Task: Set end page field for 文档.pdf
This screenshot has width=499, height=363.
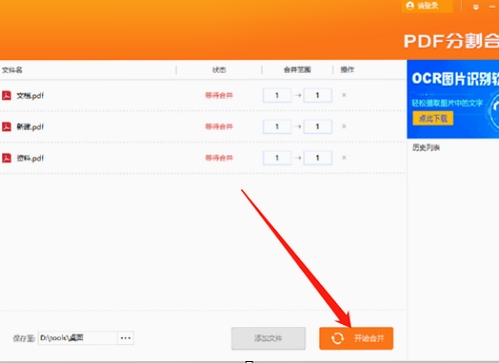Action: coord(317,95)
